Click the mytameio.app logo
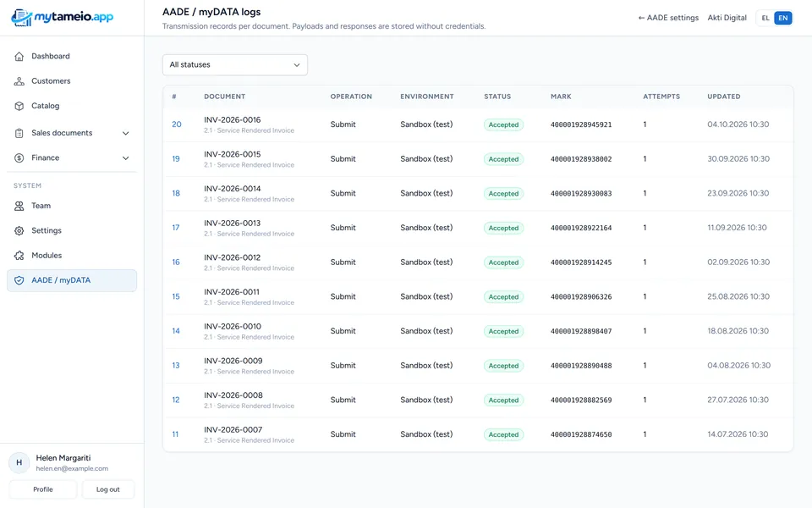This screenshot has width=812, height=508. pos(62,18)
